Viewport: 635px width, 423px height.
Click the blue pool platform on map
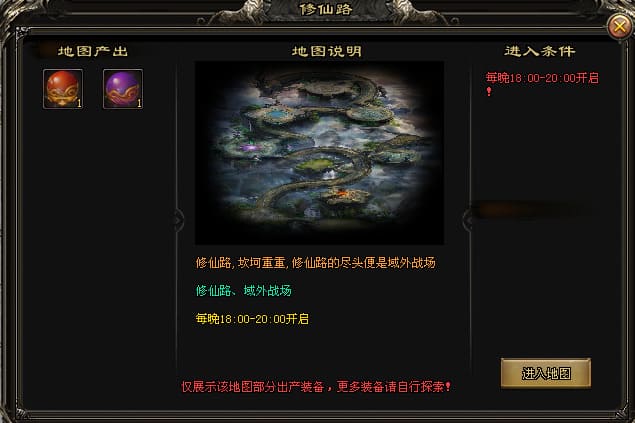[x=278, y=115]
